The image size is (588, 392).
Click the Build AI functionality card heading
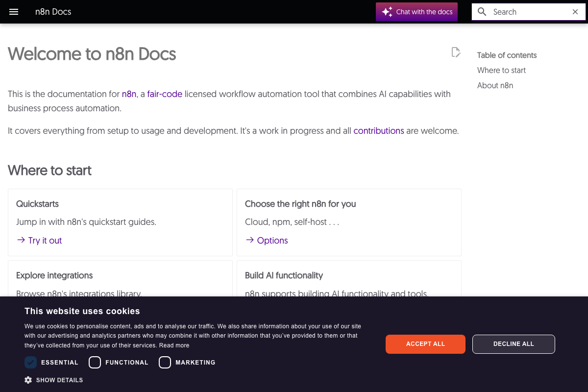[x=284, y=275]
